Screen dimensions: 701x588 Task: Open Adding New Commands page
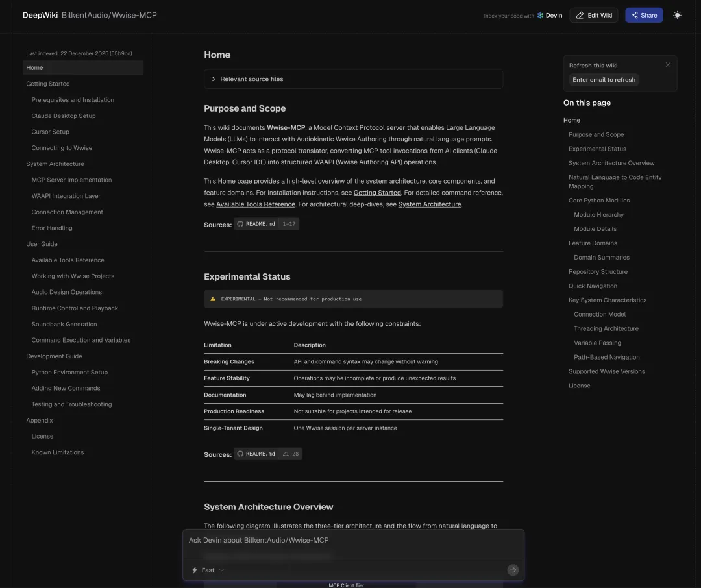click(66, 389)
